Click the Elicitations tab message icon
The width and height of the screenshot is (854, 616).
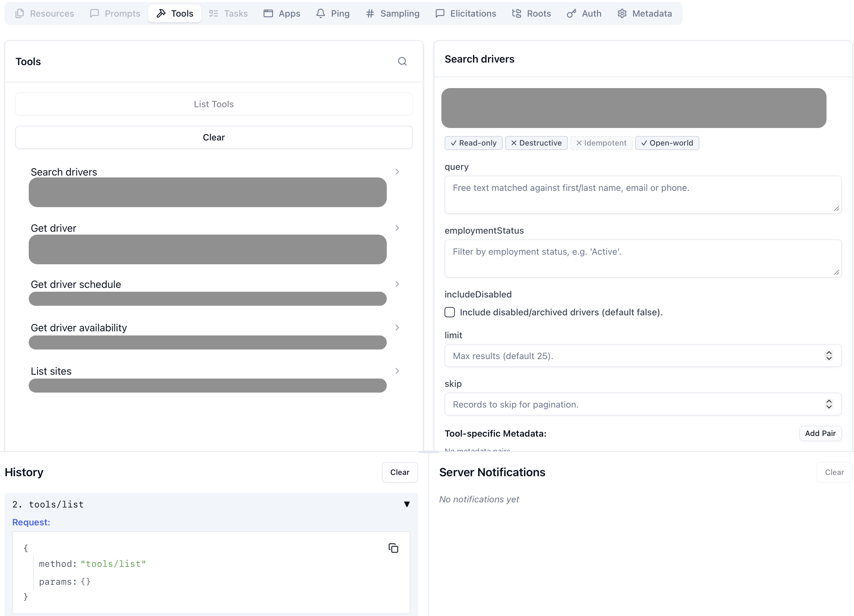[x=440, y=13]
